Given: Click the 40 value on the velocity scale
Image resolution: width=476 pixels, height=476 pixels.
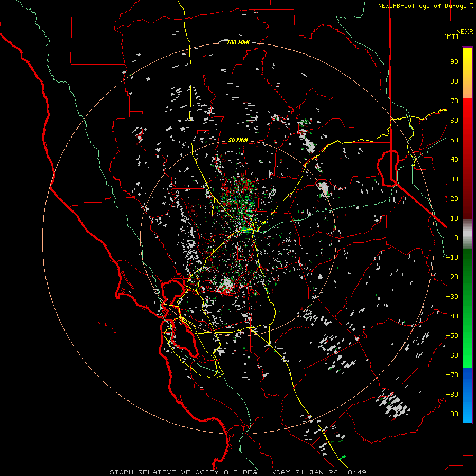Looking at the screenshot, I should point(454,159).
